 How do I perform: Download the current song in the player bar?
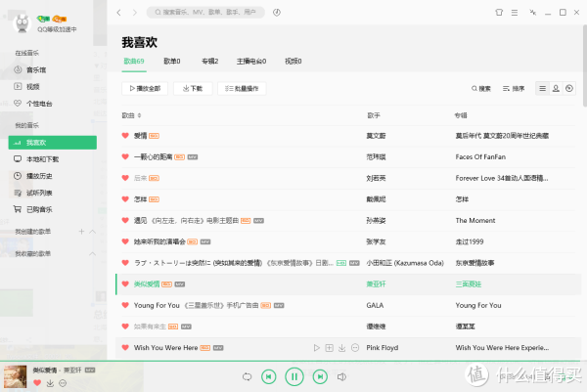coord(50,383)
